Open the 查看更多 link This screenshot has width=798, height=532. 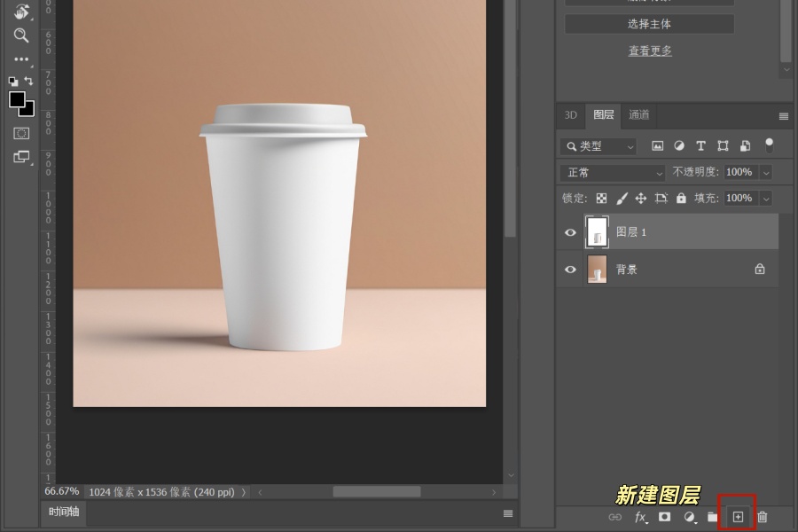tap(650, 51)
